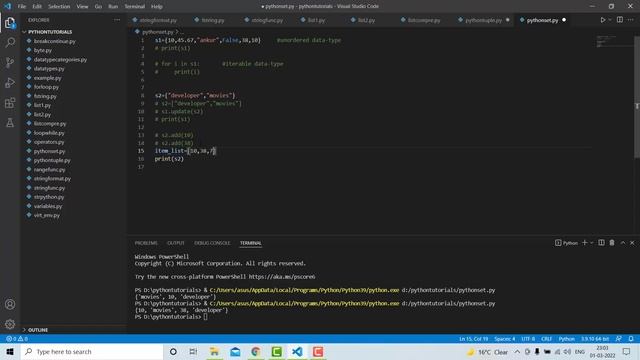Change encoding via UTF-8 status item
The image size is (640, 360).
pos(528,339)
